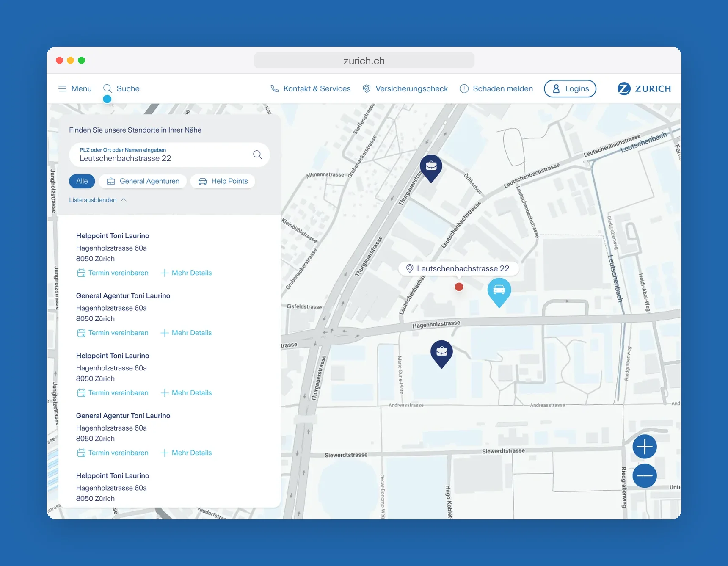Screen dimensions: 728x566
Task: Focus the PLZ oder Ort search field
Action: (169, 155)
